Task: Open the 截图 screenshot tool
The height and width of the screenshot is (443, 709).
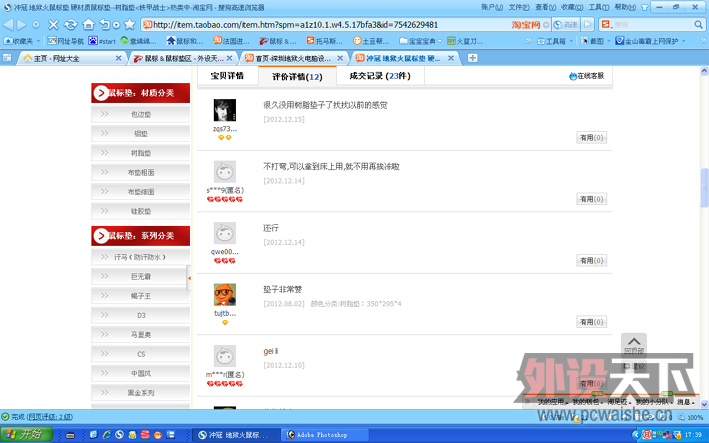Action: pos(593,41)
